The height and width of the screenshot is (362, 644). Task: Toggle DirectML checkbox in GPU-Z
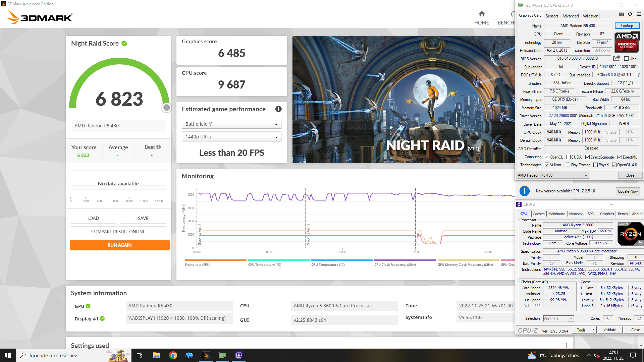coord(620,157)
